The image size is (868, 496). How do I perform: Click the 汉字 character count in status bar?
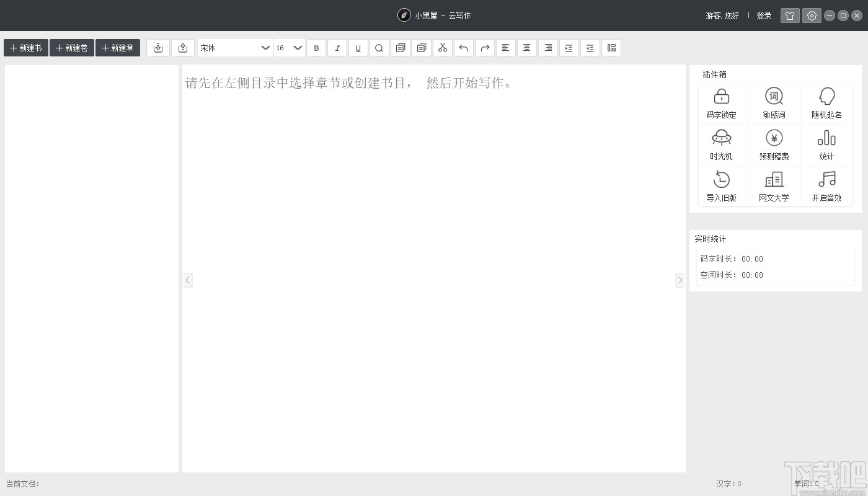click(728, 484)
